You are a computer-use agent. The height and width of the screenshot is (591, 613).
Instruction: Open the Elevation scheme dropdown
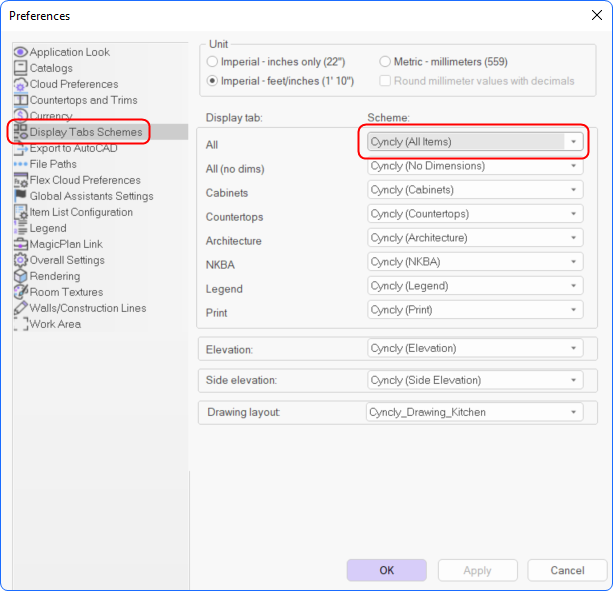coord(475,348)
